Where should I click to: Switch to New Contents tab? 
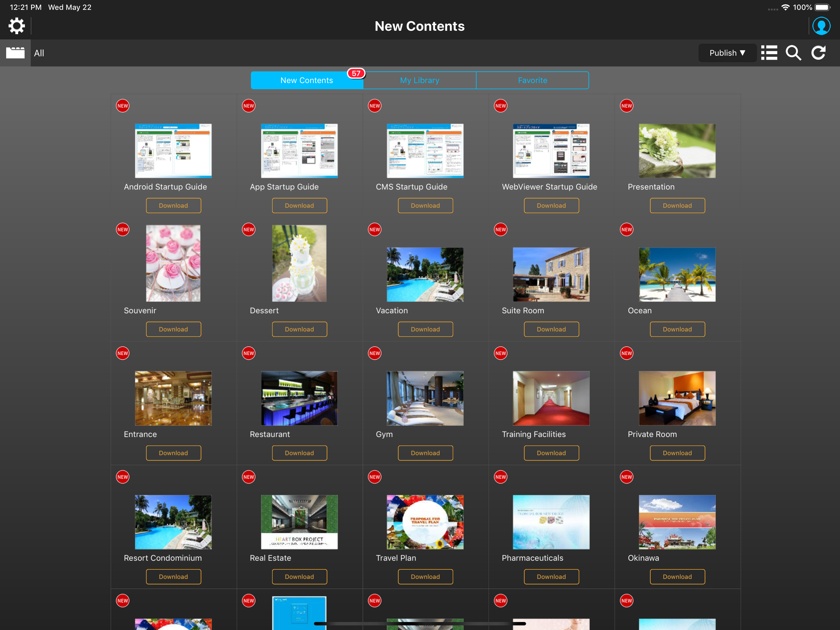[x=307, y=80]
